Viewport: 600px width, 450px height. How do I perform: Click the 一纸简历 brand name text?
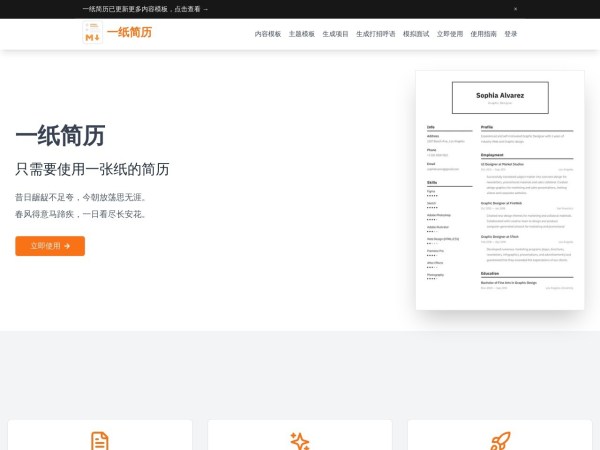(x=129, y=33)
